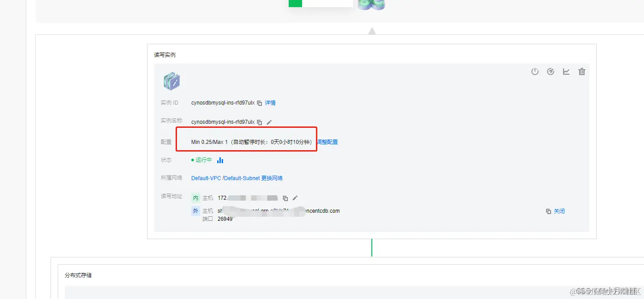Click the 分布式存储 section label
Viewport: 644px width, 299px height.
pos(79,275)
